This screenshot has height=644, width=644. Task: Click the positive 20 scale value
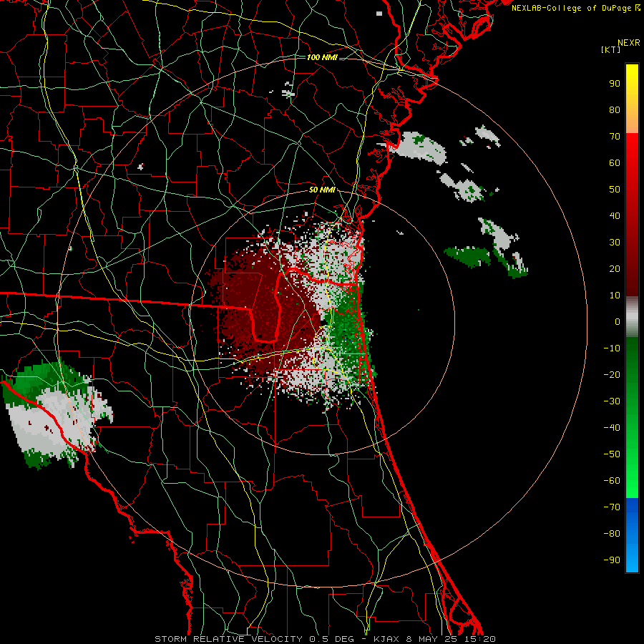(x=615, y=268)
